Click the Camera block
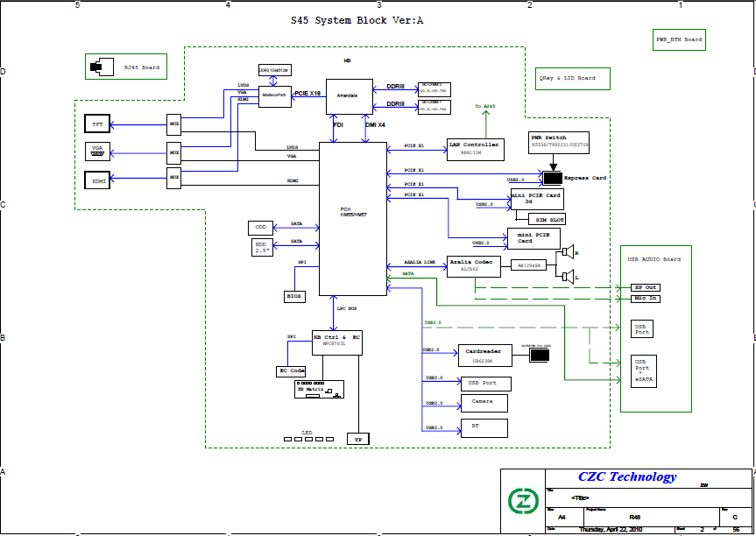756x536 pixels. coord(484,403)
